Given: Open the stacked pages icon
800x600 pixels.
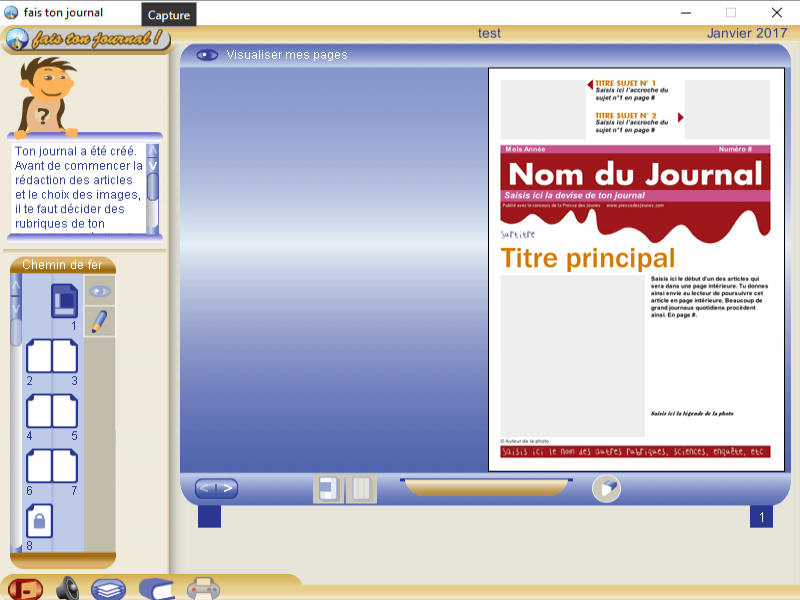Looking at the screenshot, I should (x=109, y=588).
